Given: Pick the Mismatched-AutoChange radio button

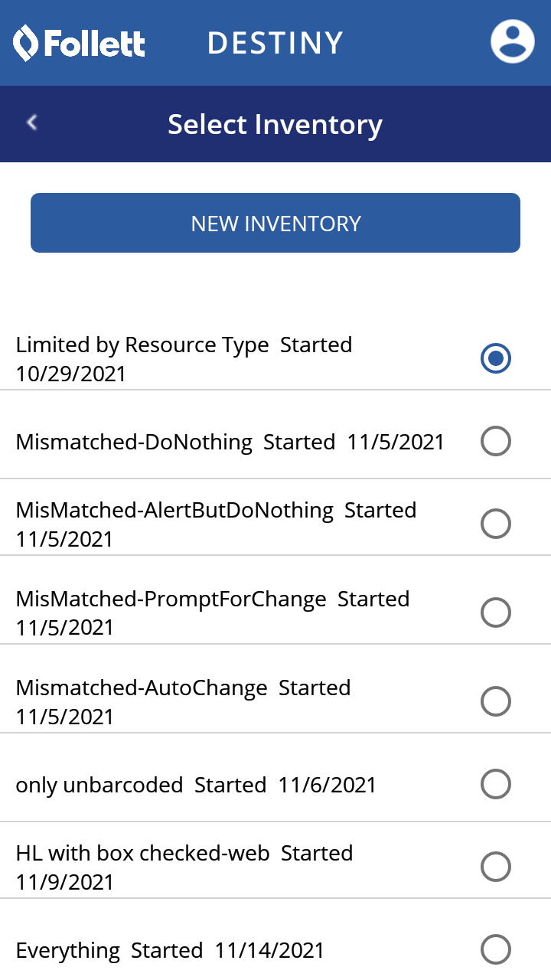Looking at the screenshot, I should [x=496, y=701].
